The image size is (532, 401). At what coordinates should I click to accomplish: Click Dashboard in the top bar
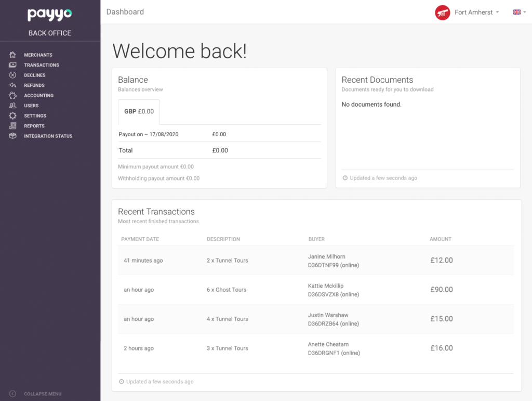coord(125,11)
